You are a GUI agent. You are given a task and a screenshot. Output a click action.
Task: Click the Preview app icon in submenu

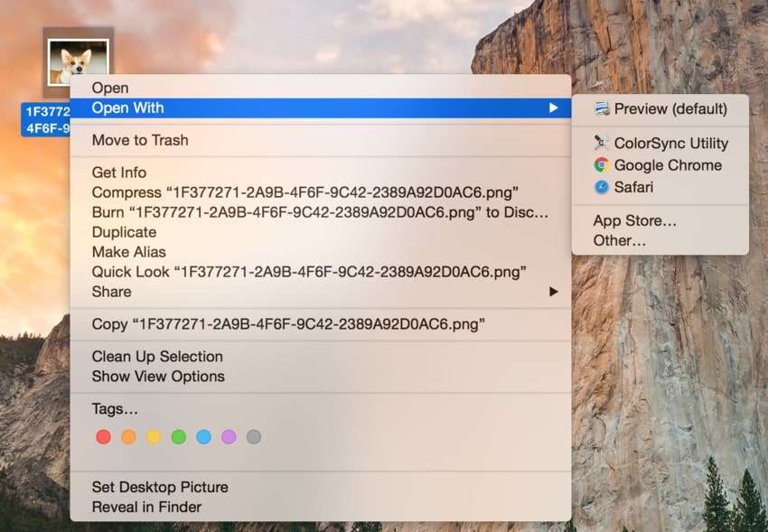coord(602,109)
